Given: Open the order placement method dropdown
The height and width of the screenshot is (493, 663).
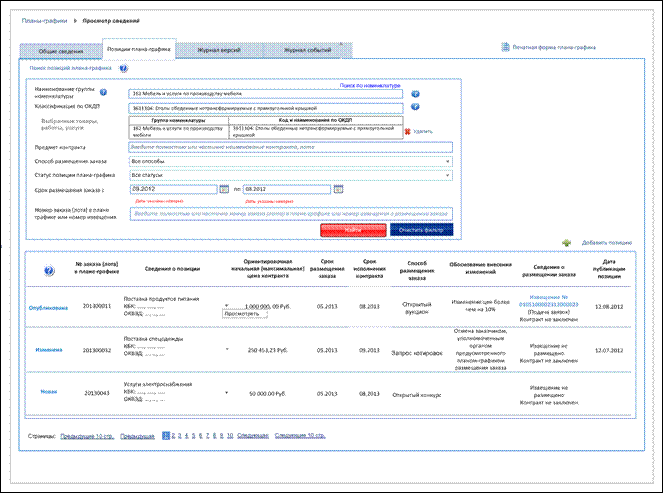Looking at the screenshot, I should (290, 162).
